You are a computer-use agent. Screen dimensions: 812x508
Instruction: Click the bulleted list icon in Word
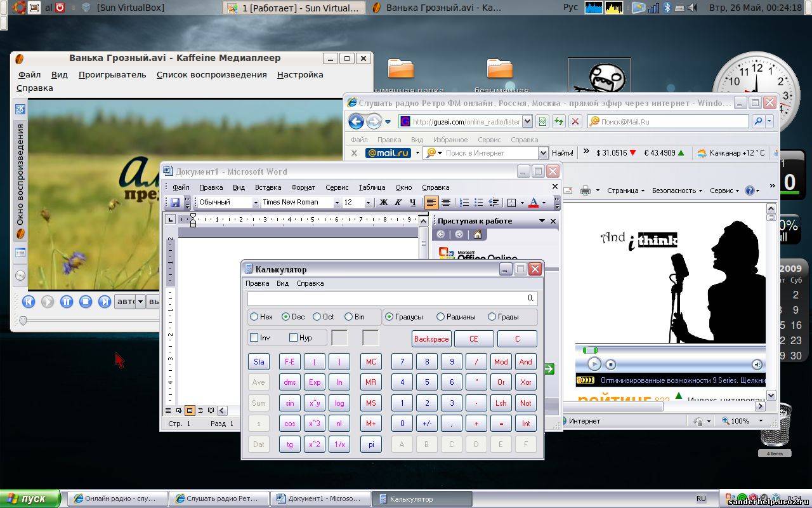pos(479,203)
